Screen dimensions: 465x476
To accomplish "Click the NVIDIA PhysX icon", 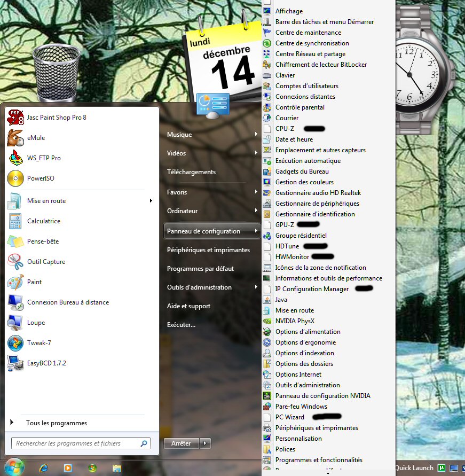I will click(x=267, y=321).
